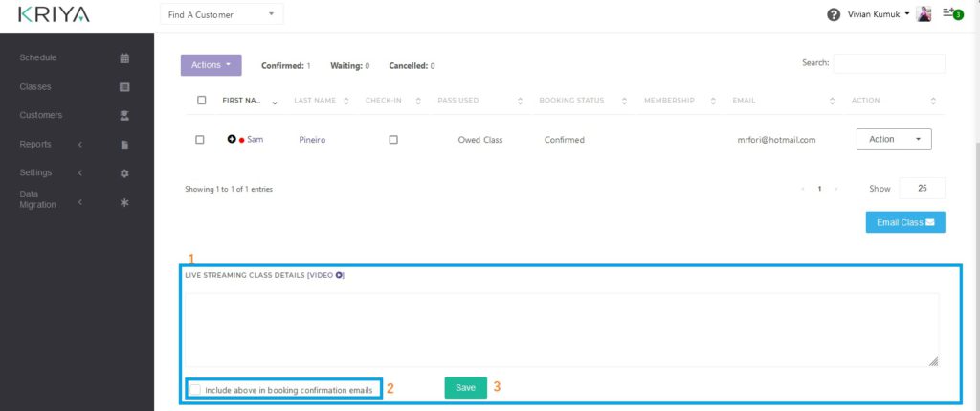Image resolution: width=980 pixels, height=411 pixels.
Task: Click the Settings gear icon in sidebar
Action: (124, 173)
